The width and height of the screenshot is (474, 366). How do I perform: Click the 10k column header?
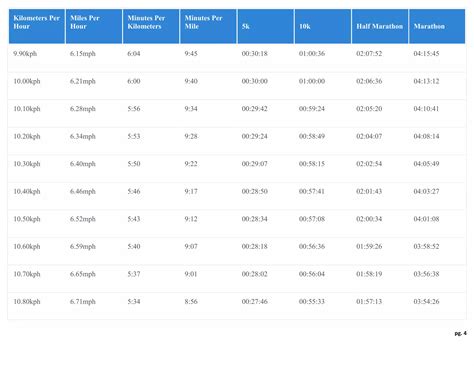point(323,26)
